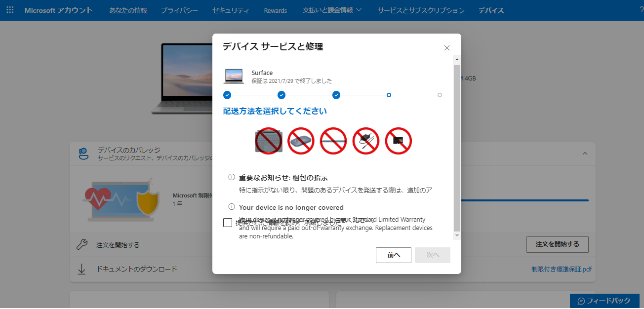Screen dimensions: 644x309
Task: Click the download arrow icon
Action: coord(82,269)
